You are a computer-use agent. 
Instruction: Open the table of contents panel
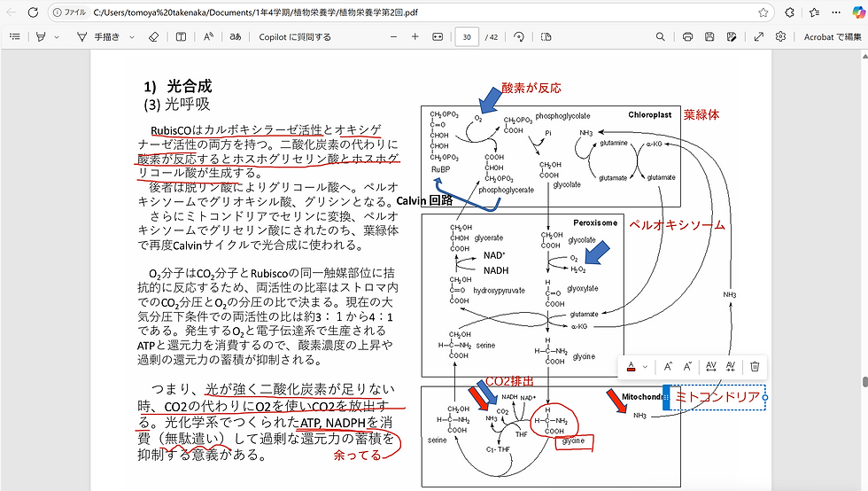click(15, 36)
